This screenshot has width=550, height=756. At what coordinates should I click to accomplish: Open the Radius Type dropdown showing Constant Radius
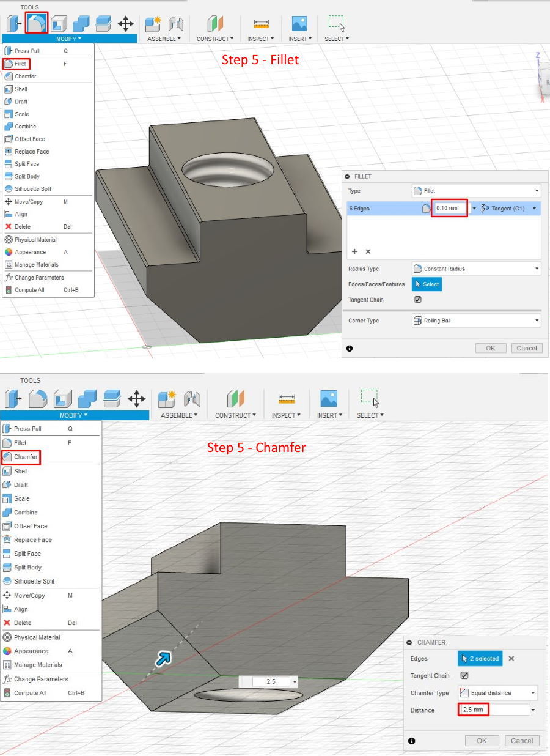(476, 268)
